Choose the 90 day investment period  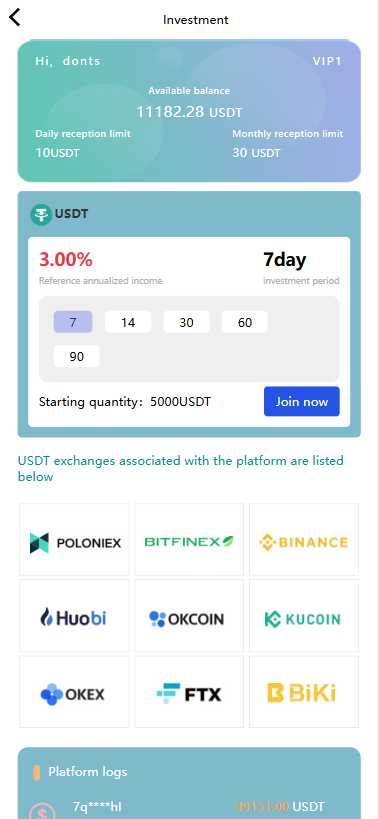(x=76, y=356)
